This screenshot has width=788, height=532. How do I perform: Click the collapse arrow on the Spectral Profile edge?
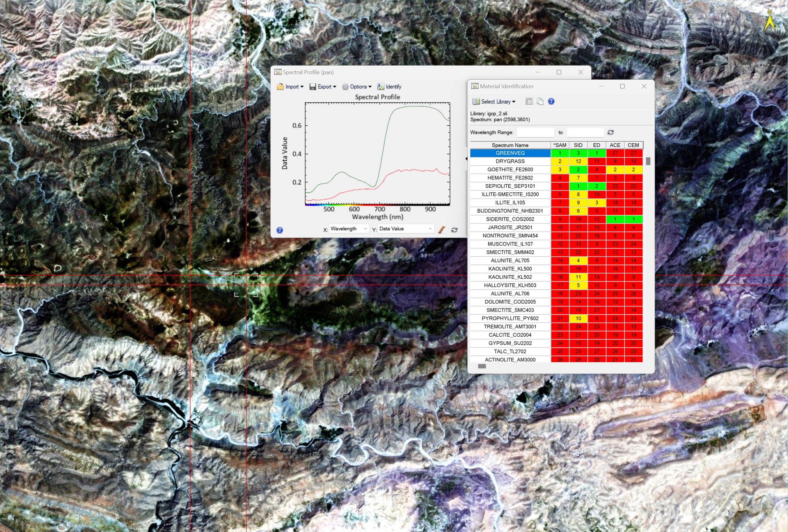click(467, 158)
